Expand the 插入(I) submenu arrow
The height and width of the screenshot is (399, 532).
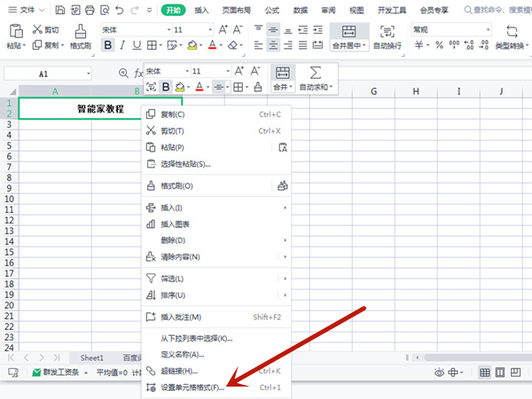pyautogui.click(x=285, y=207)
